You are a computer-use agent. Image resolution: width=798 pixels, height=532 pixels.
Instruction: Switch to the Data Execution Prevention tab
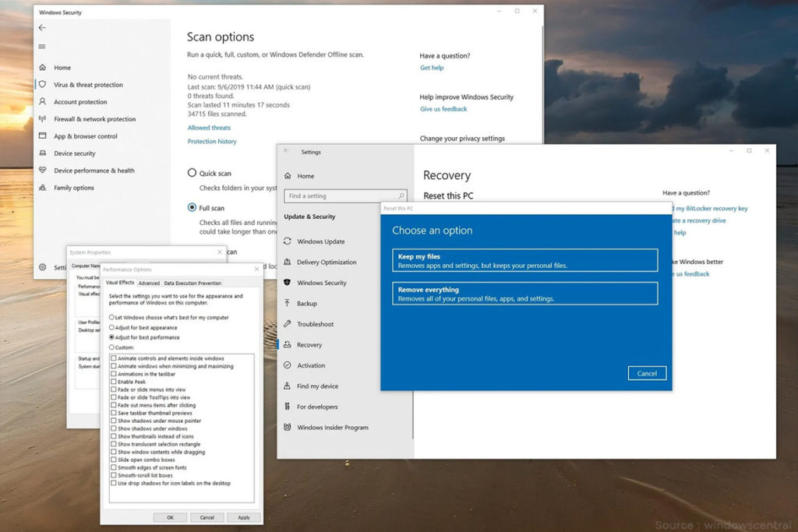click(192, 284)
